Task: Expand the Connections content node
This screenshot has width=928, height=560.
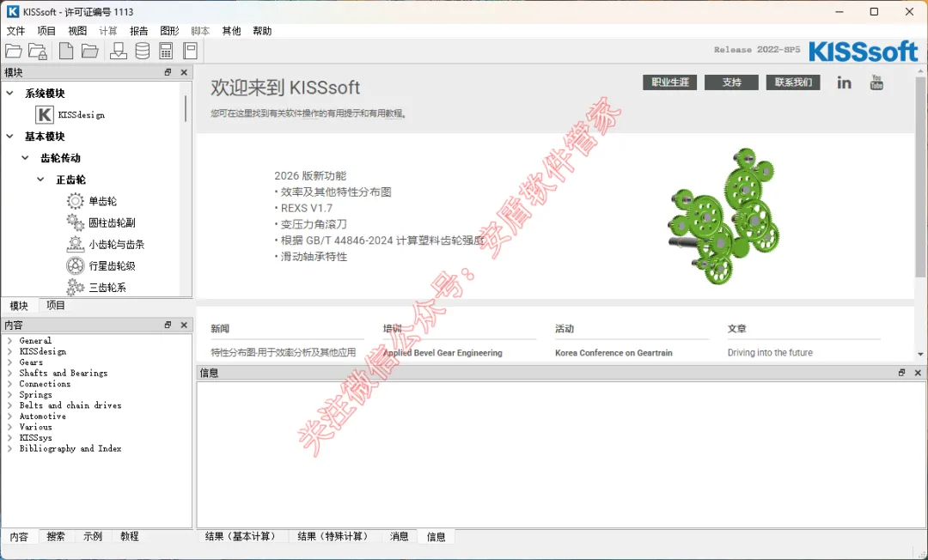Action: (x=9, y=384)
